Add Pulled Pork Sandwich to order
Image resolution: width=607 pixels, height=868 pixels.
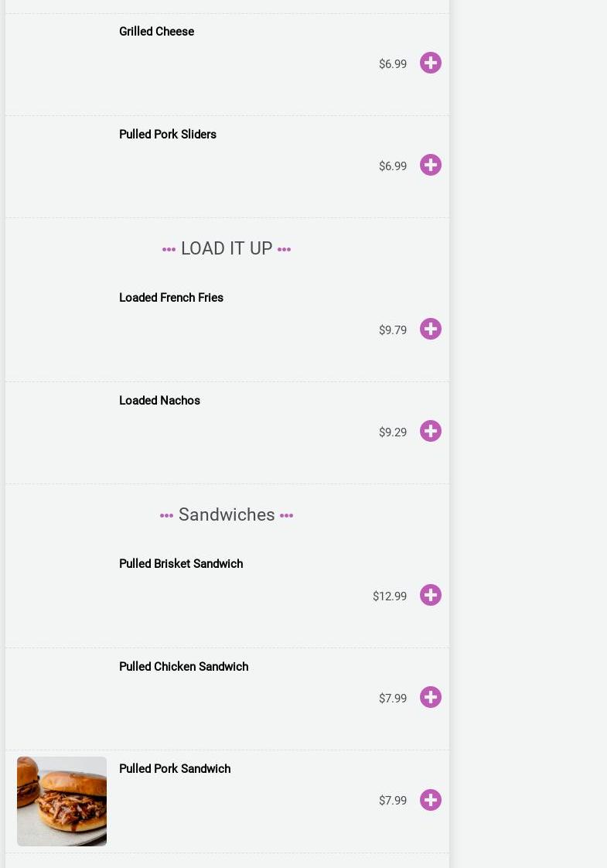pos(431,800)
